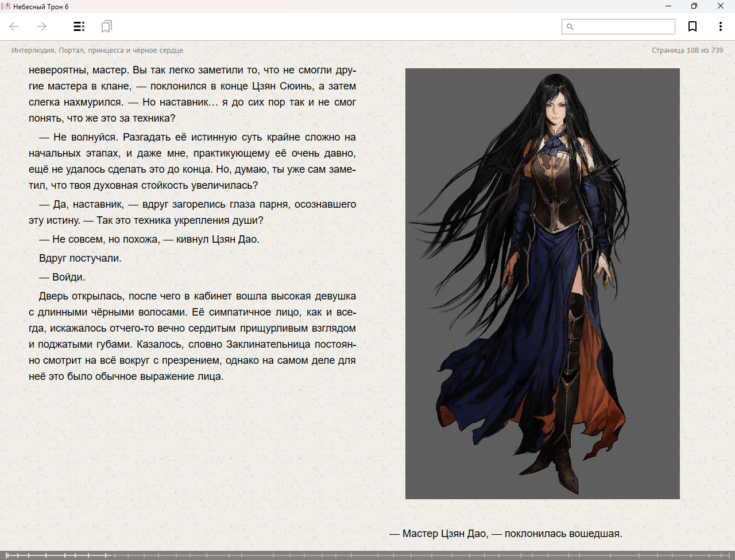Screen dimensions: 735x560
Task: Open the table of contents
Action: click(79, 26)
